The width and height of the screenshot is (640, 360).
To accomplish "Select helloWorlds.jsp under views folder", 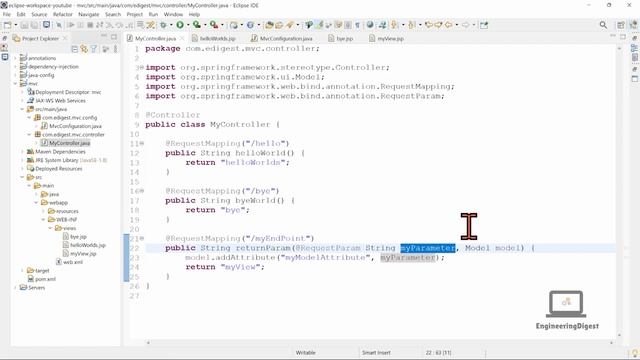I will (x=84, y=245).
